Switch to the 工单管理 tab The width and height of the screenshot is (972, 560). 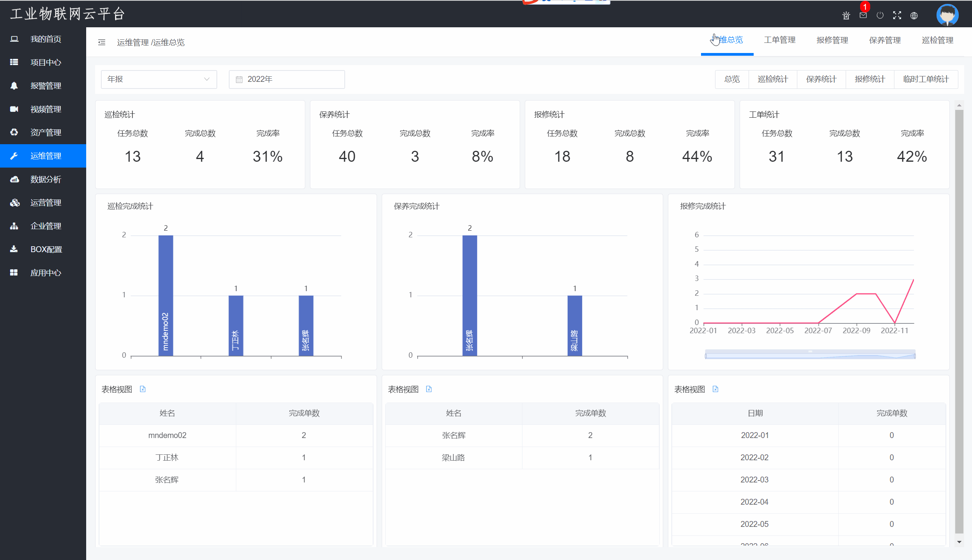pos(779,40)
